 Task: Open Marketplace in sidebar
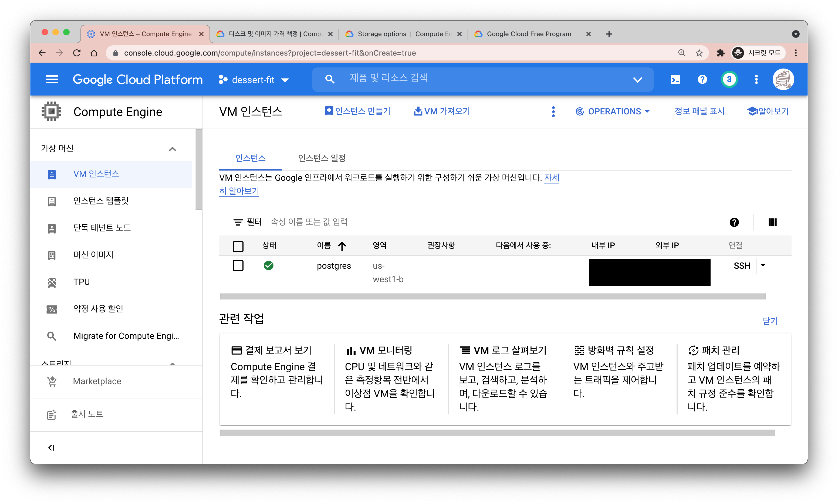pos(116,381)
